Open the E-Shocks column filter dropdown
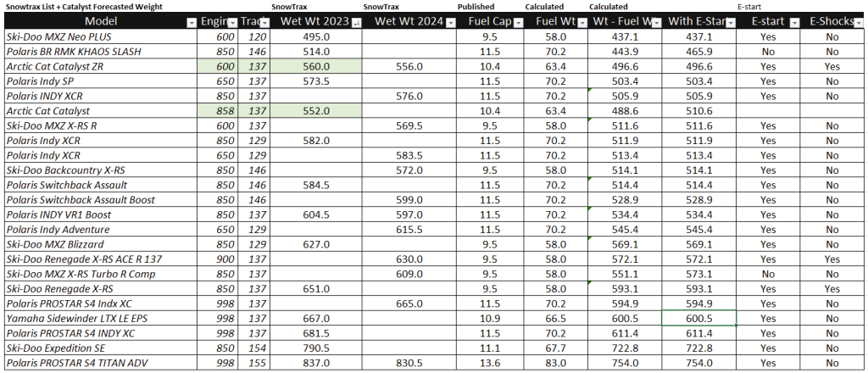Viewport: 868px width, 373px height. (x=859, y=22)
